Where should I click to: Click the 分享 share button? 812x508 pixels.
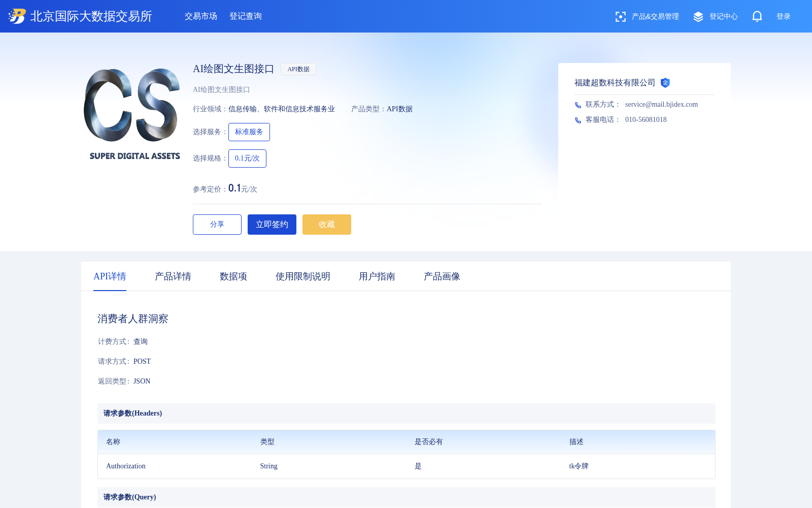[x=217, y=225]
